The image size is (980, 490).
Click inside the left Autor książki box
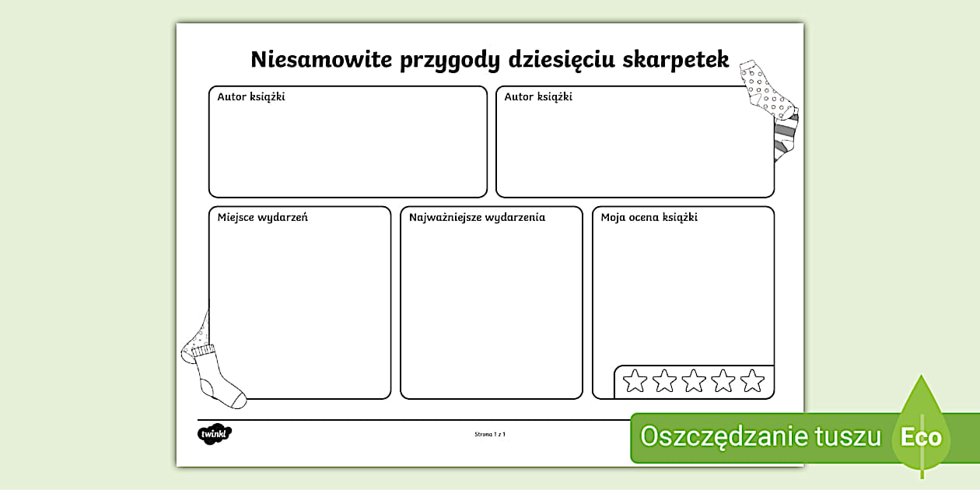pos(348,148)
